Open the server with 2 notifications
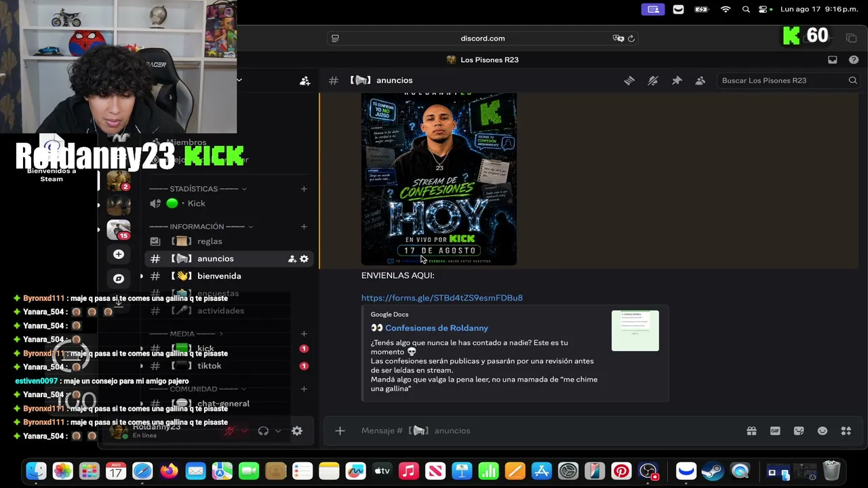This screenshot has height=488, width=868. click(x=119, y=181)
